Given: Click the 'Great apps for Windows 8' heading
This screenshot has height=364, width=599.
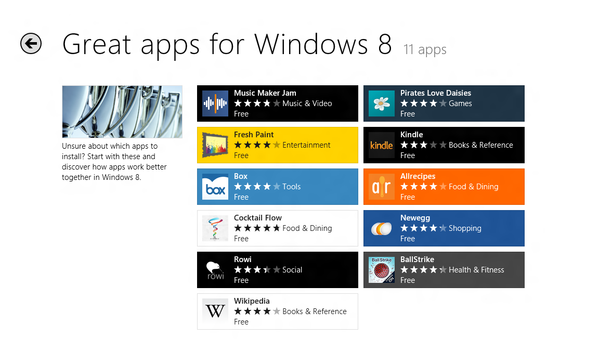Looking at the screenshot, I should (x=227, y=45).
